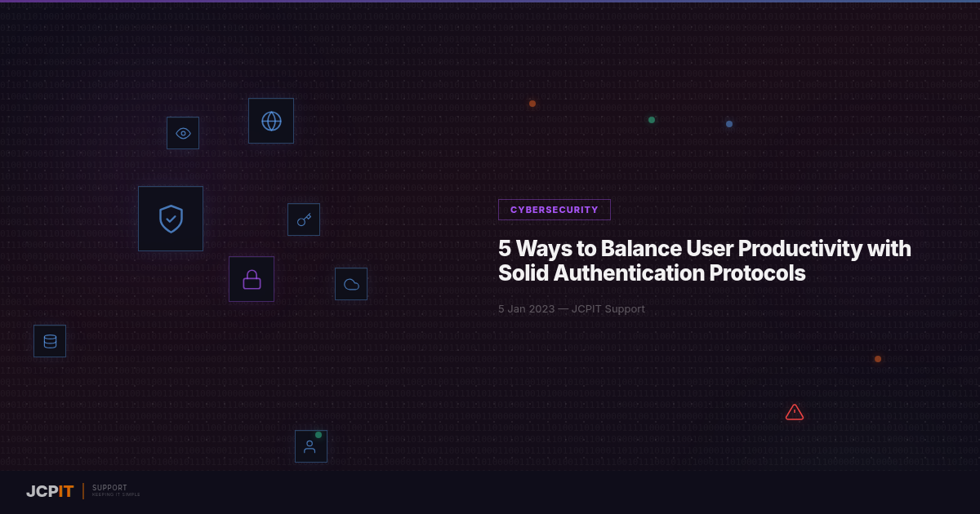Select the user profile icon
The height and width of the screenshot is (514, 980).
(x=310, y=445)
